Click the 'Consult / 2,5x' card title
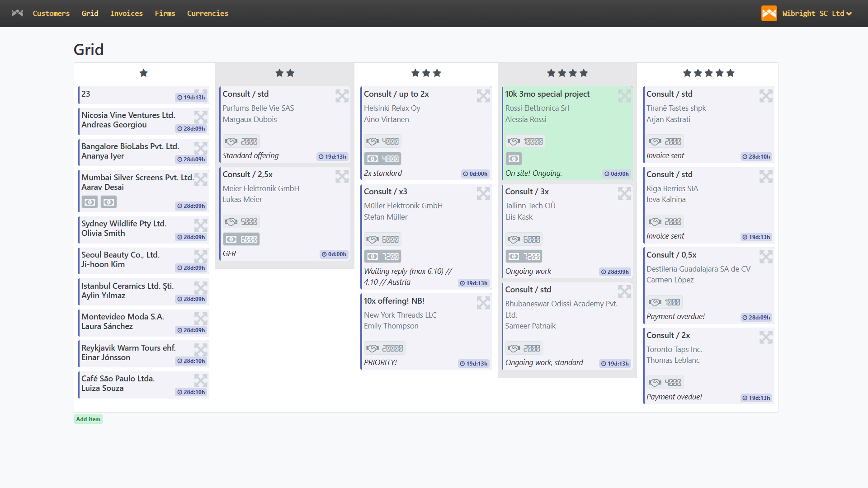 [x=248, y=174]
